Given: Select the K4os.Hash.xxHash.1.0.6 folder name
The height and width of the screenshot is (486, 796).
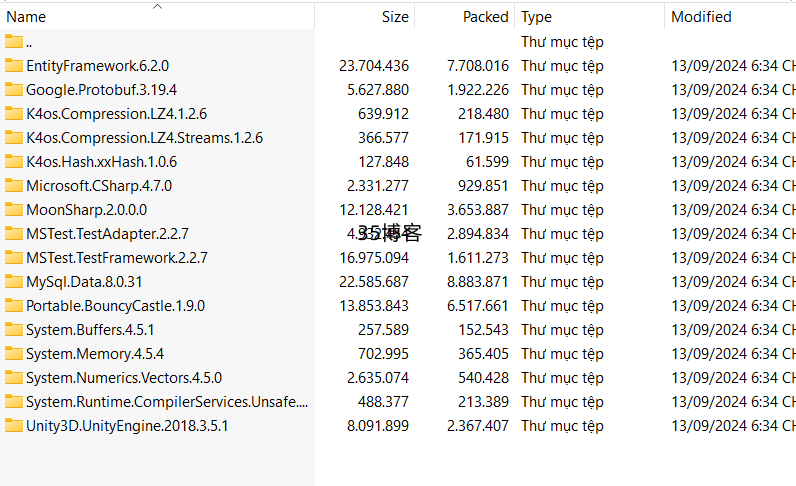Looking at the screenshot, I should [101, 162].
